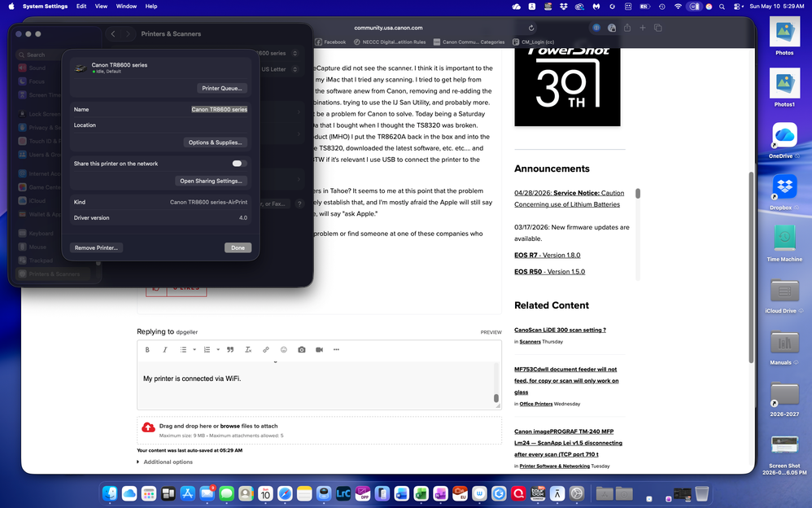The height and width of the screenshot is (508, 812).
Task: Open the Wi-Fi menu in the menu bar
Action: pos(678,7)
